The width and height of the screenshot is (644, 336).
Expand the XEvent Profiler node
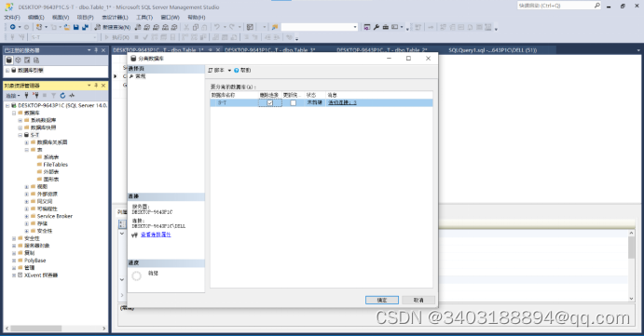click(x=14, y=276)
